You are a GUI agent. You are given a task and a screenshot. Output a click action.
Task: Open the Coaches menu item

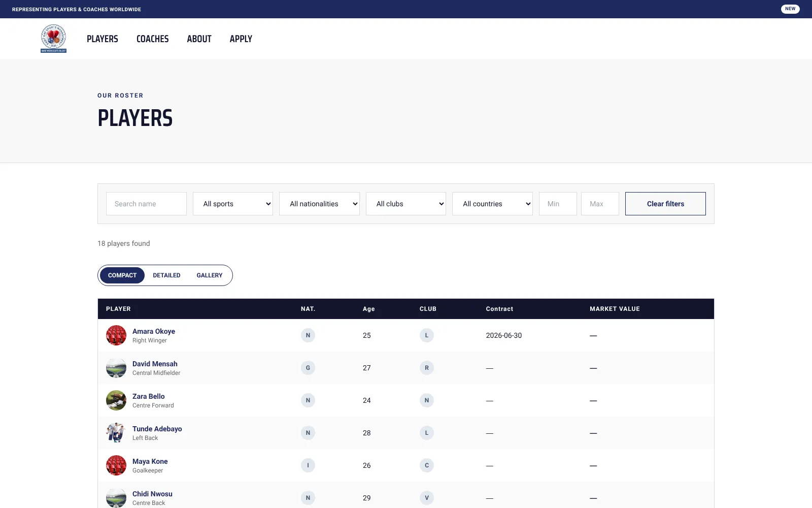pos(152,39)
